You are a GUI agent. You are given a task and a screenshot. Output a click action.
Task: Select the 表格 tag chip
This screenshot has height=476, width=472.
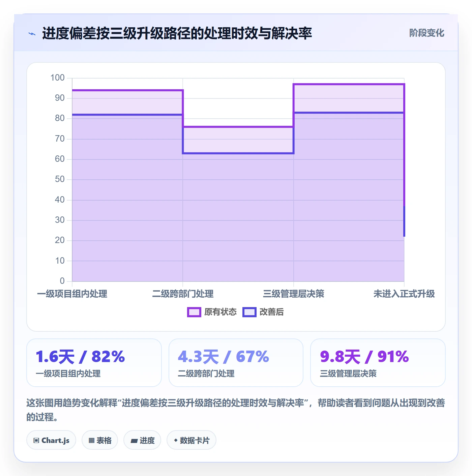100,440
